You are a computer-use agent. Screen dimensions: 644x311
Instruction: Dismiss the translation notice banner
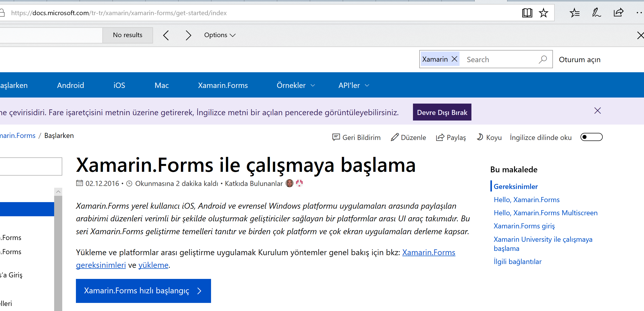coord(598,111)
